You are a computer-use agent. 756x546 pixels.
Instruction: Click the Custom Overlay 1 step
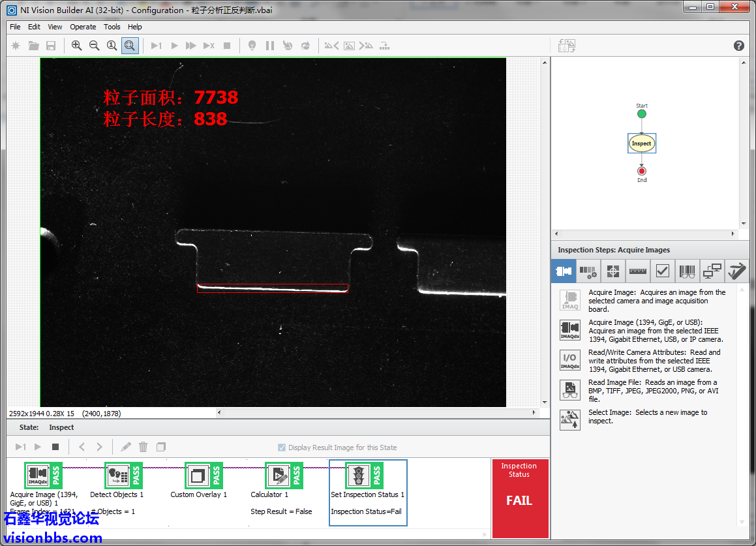[x=198, y=476]
